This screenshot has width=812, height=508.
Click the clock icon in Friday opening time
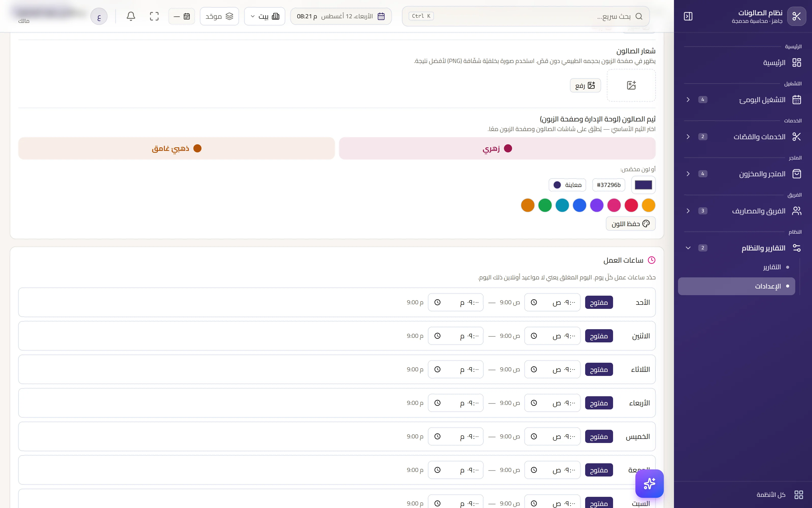click(534, 470)
